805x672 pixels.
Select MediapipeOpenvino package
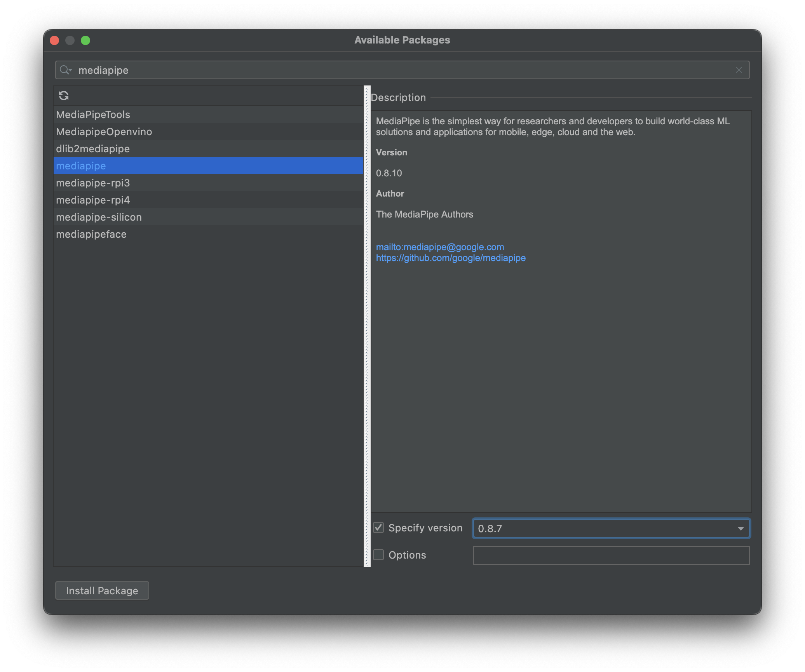(x=104, y=132)
